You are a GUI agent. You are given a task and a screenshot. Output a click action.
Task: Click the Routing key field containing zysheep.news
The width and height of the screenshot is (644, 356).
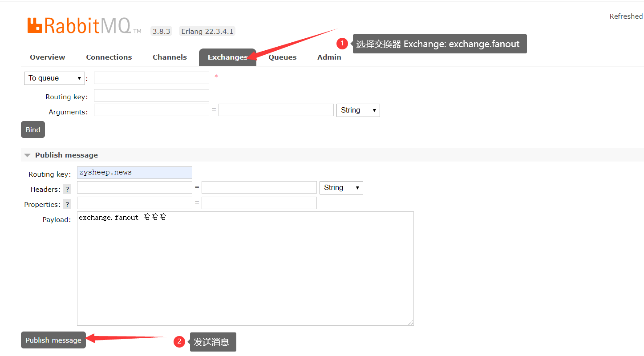134,173
